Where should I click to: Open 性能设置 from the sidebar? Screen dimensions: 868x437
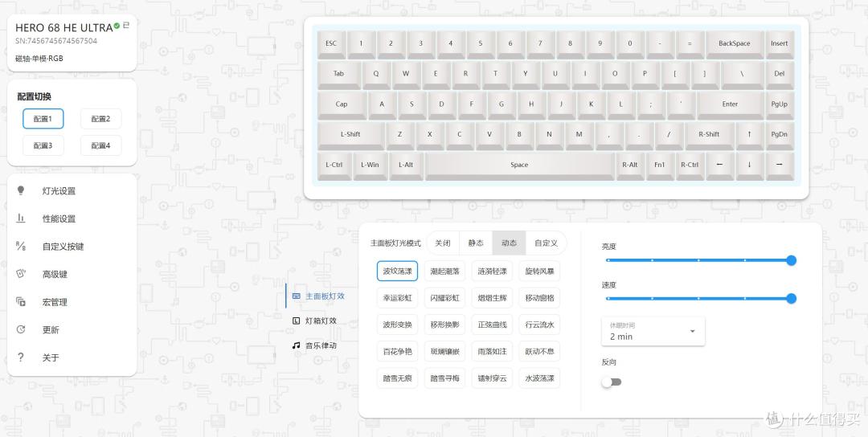[x=72, y=218]
